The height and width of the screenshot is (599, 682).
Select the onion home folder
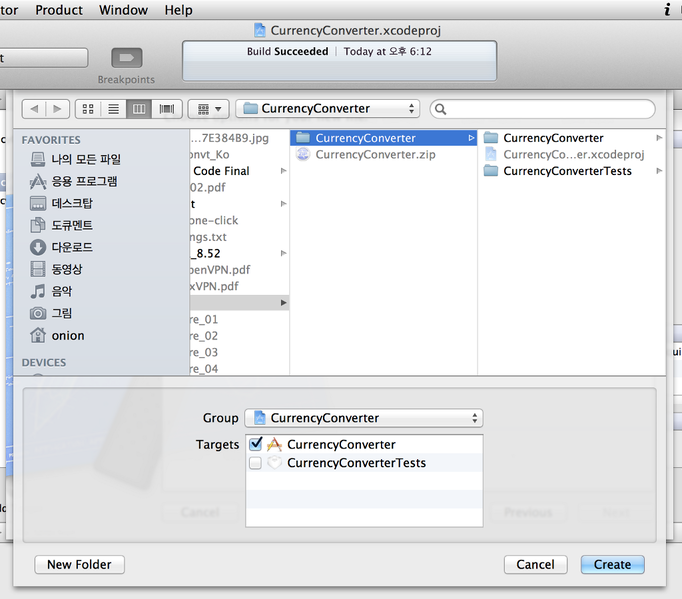[x=68, y=336]
